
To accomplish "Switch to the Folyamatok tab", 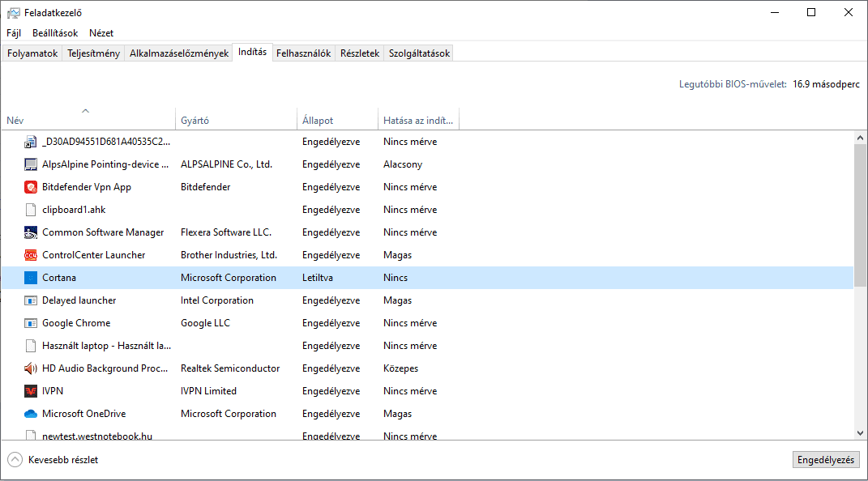I will (32, 53).
